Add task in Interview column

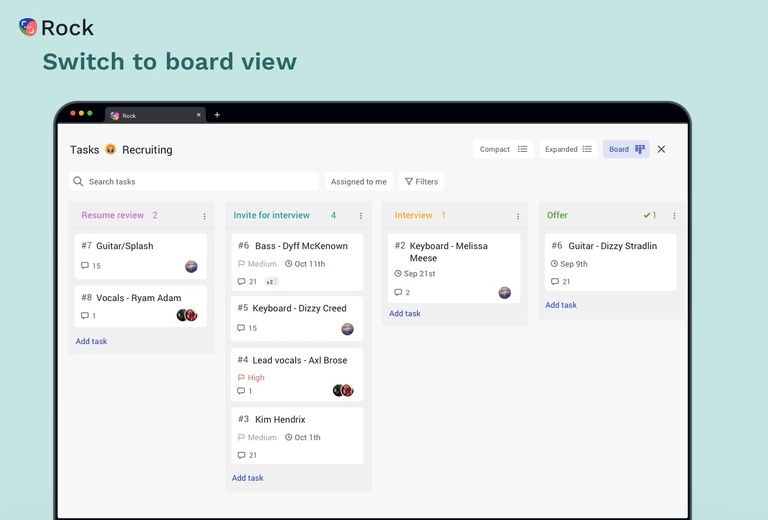[x=405, y=313]
